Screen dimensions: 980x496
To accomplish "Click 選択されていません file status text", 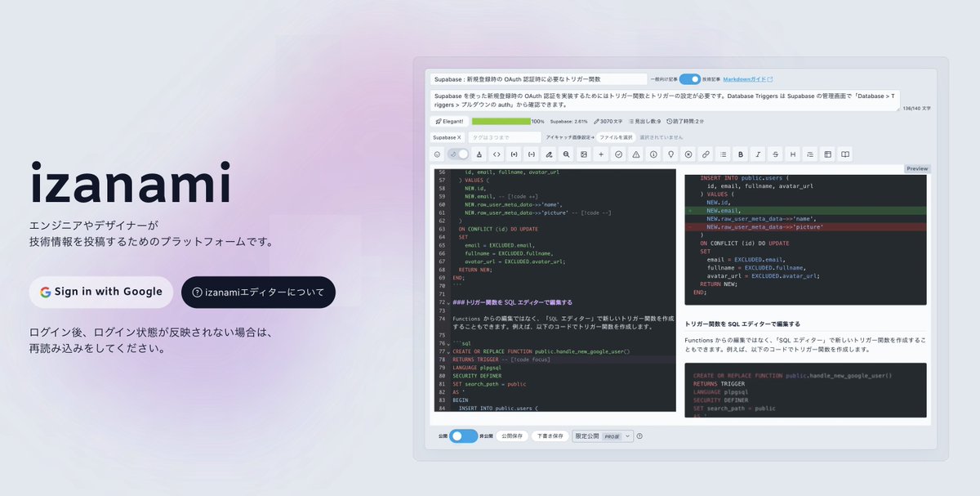I will (661, 137).
